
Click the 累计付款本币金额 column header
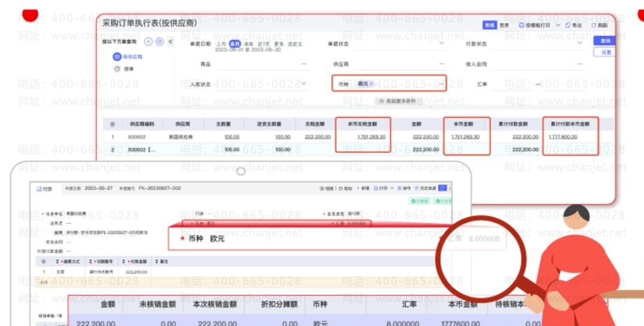pos(570,124)
